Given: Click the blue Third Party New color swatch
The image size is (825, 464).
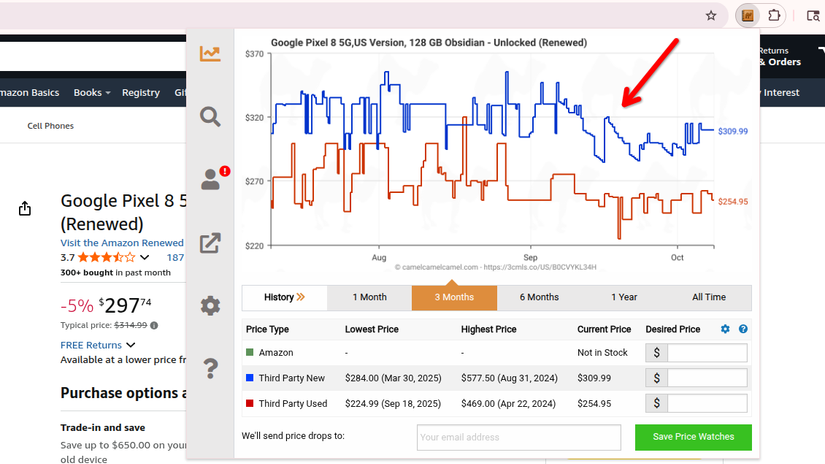Looking at the screenshot, I should coord(250,379).
